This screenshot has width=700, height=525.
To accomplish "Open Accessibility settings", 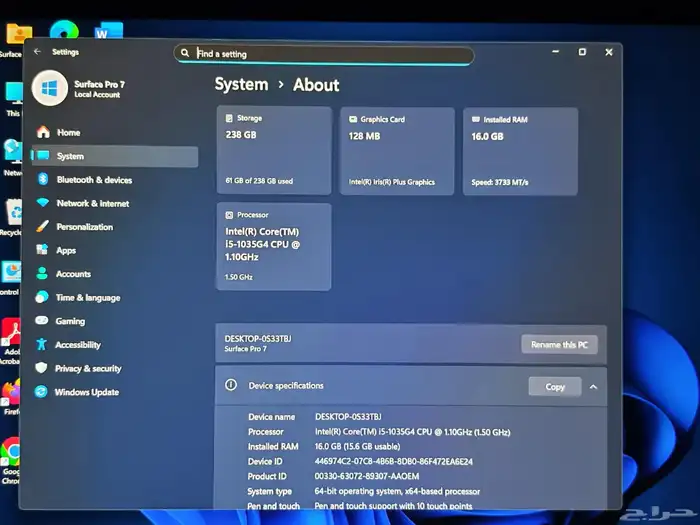I will pos(77,345).
